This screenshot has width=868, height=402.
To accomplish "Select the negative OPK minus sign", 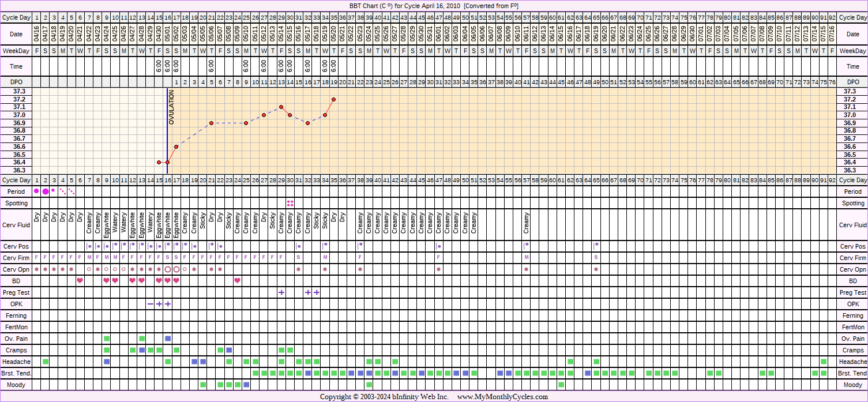I will click(150, 304).
